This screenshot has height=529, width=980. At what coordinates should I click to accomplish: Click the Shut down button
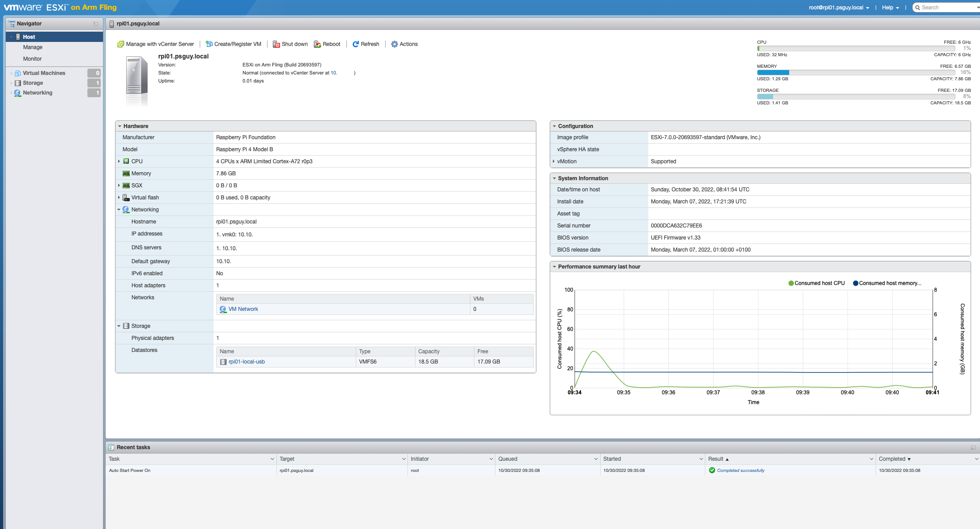pos(290,44)
